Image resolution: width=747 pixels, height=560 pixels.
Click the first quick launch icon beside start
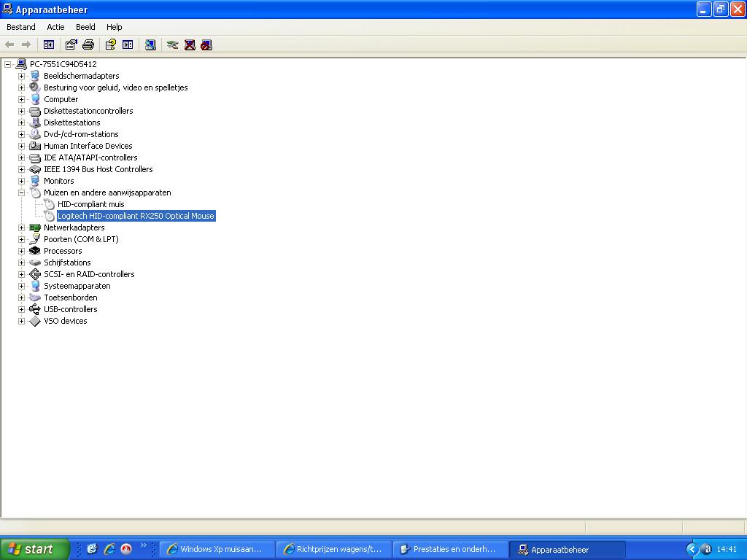click(x=93, y=549)
